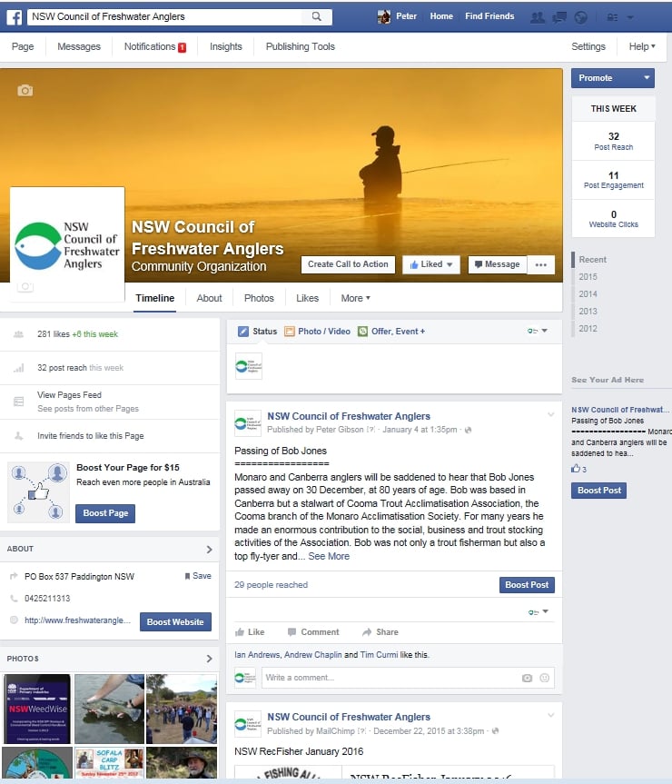The width and height of the screenshot is (672, 784).
Task: Click the notifications red badge
Action: pyautogui.click(x=183, y=47)
